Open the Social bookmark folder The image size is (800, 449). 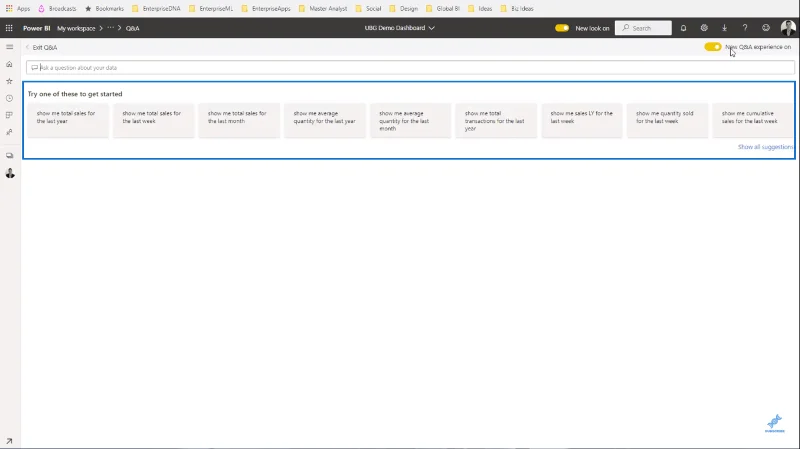pyautogui.click(x=368, y=9)
